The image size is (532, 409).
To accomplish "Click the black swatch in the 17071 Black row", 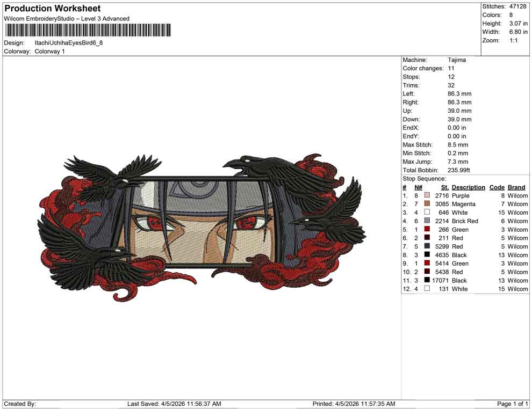I will pyautogui.click(x=427, y=280).
